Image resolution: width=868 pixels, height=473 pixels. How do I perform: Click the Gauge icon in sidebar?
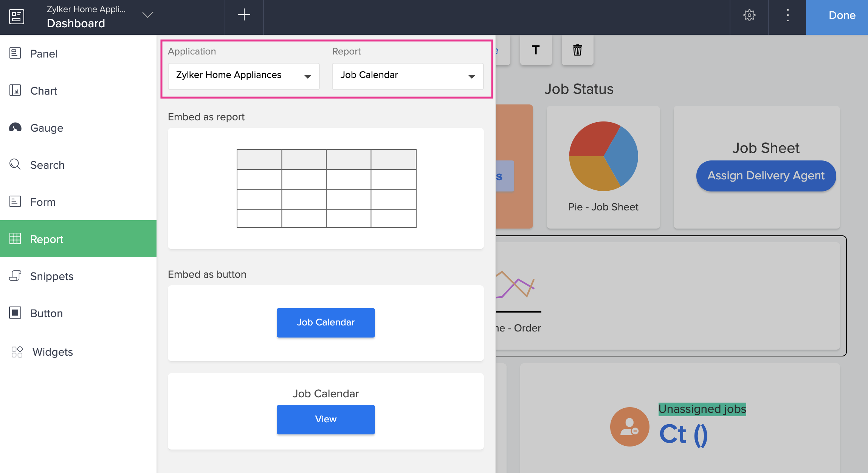pyautogui.click(x=15, y=127)
